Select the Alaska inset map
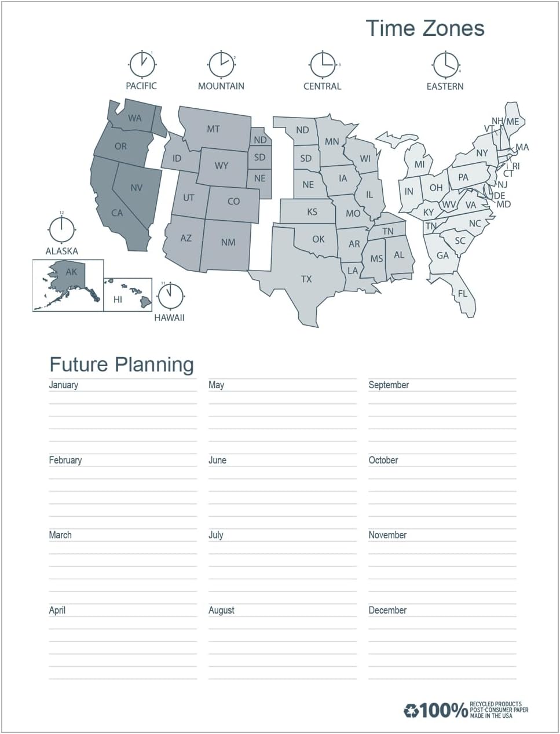Screen dimensions: 560x734 68,286
